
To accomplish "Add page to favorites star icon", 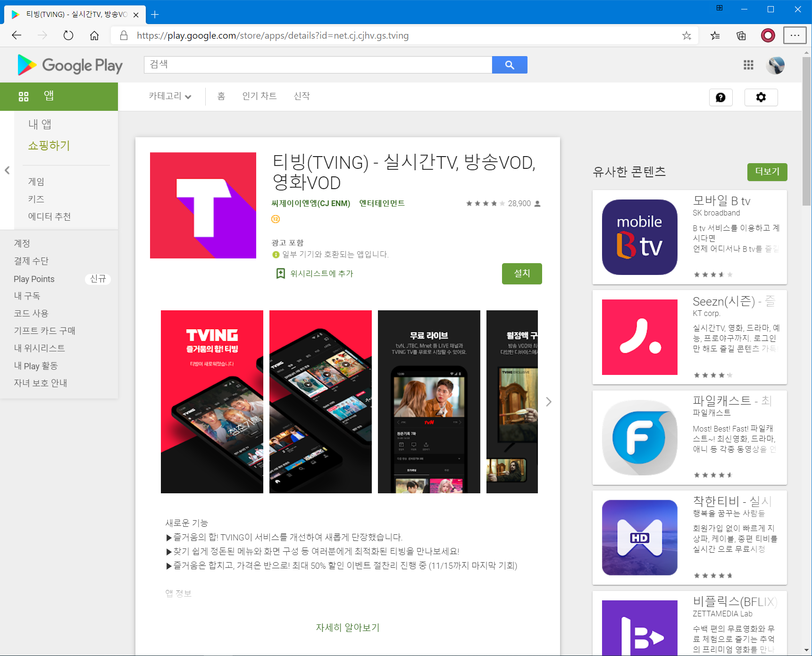I will 686,35.
